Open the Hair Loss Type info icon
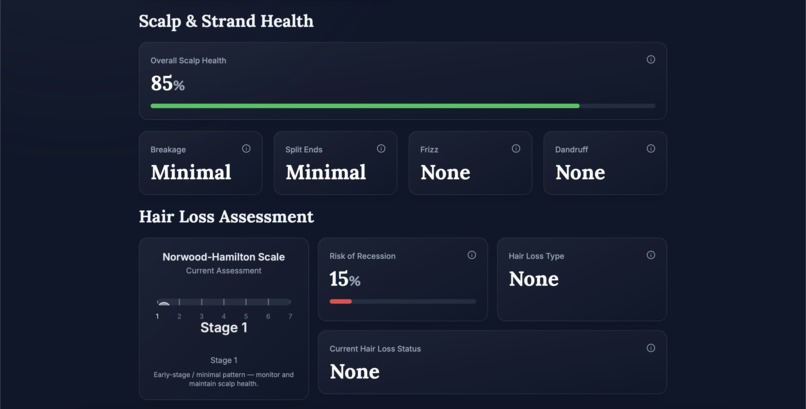Viewport: 806px width, 409px height. pos(650,255)
